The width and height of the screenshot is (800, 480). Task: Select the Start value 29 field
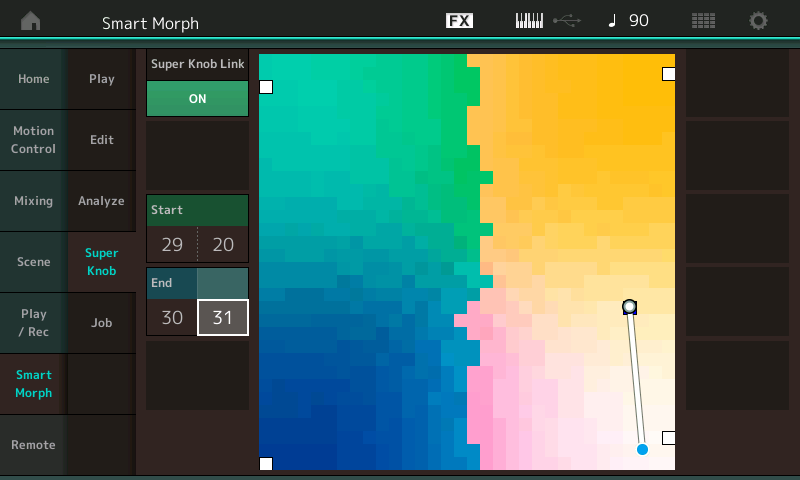(x=172, y=245)
